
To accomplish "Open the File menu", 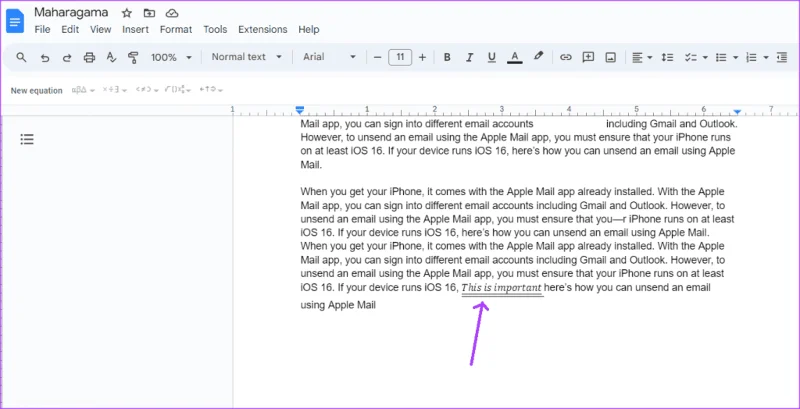I will tap(42, 30).
